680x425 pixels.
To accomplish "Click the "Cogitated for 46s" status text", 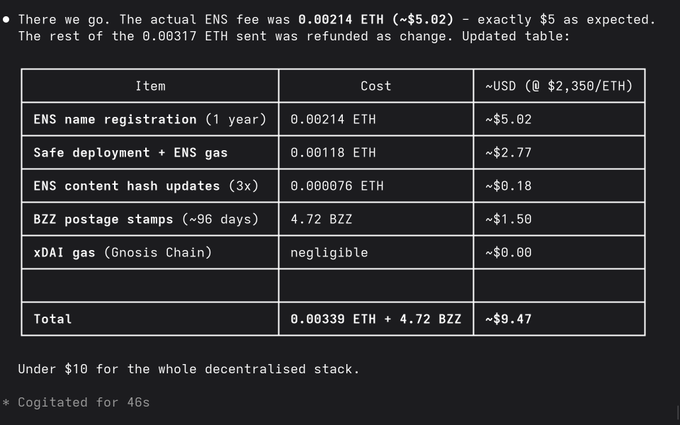I will [x=84, y=402].
